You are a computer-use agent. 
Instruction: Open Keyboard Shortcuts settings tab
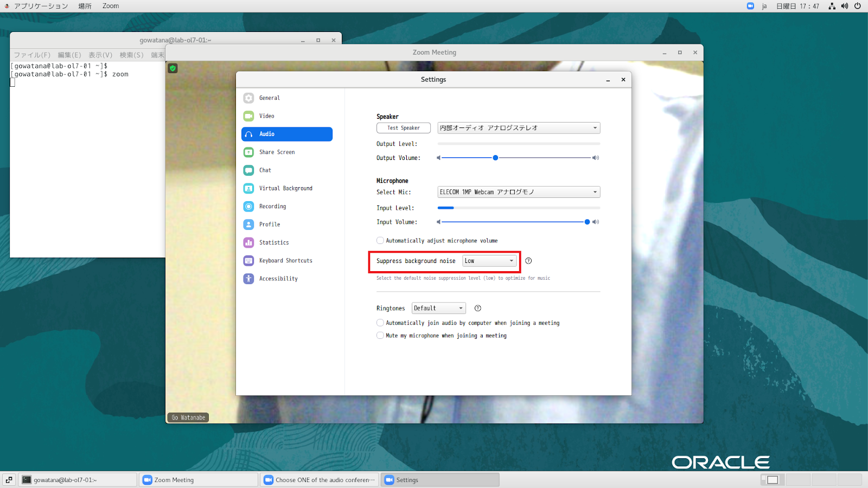[x=287, y=261]
